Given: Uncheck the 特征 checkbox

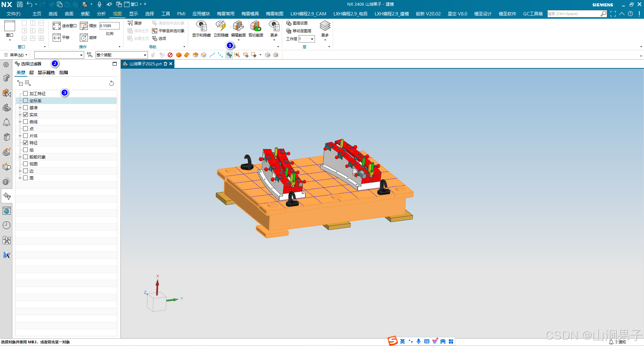Looking at the screenshot, I should click(25, 143).
